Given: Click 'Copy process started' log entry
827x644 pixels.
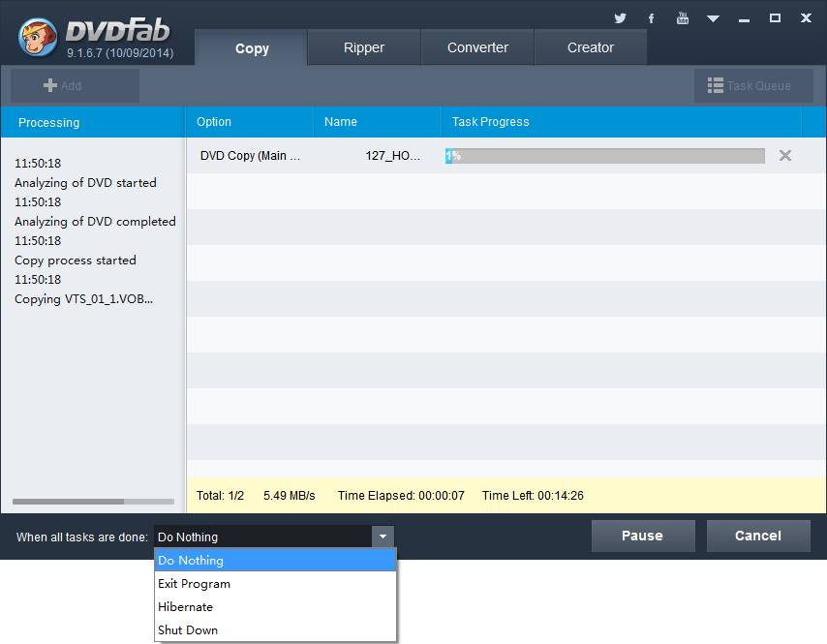Looking at the screenshot, I should pos(76,261).
